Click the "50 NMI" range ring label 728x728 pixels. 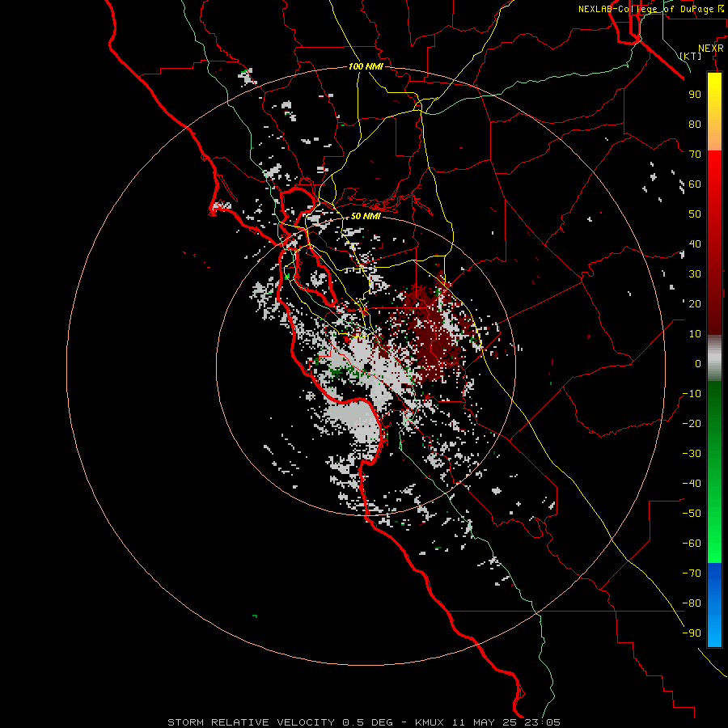(x=366, y=216)
